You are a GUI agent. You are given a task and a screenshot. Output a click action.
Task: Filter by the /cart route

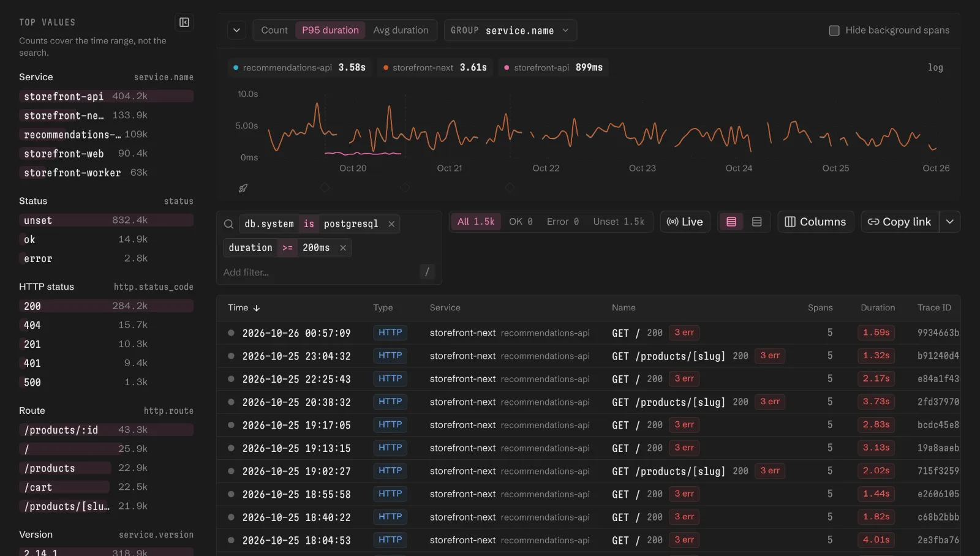point(107,487)
